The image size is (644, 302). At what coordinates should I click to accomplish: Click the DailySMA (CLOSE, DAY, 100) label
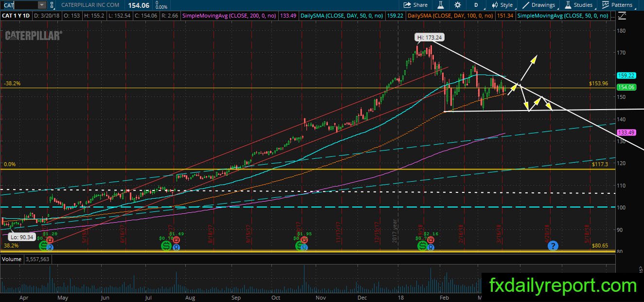[x=451, y=16]
